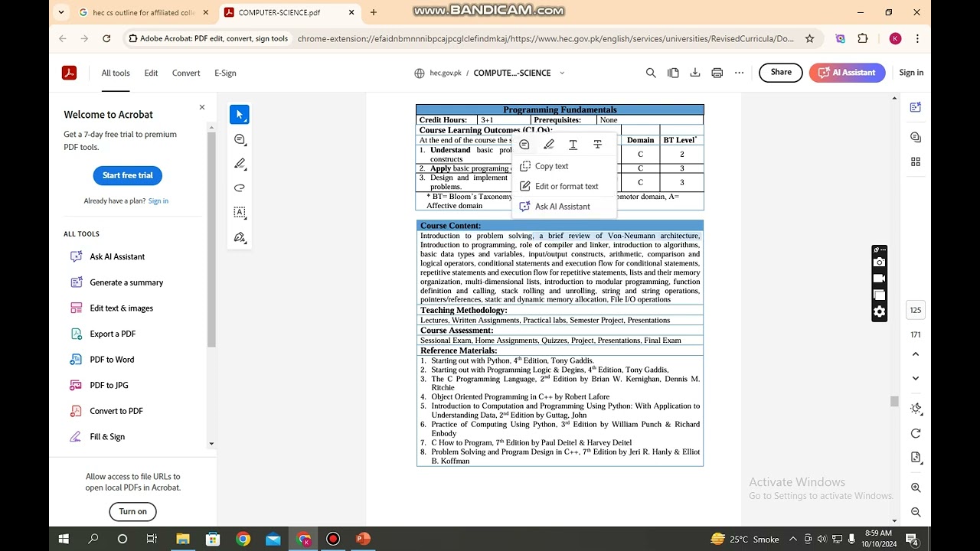Choose the comment tool in left toolbar

coord(240,139)
